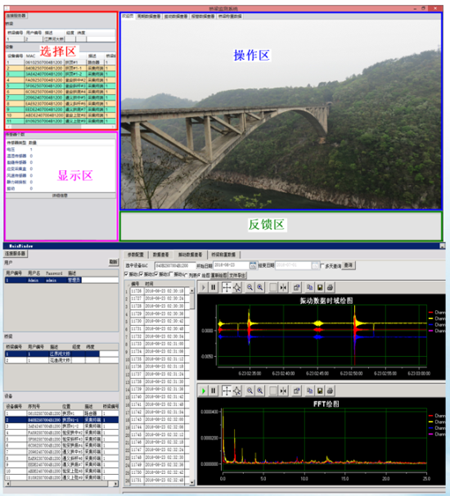Click the selected device MAC input field
The height and width of the screenshot is (496, 450).
(175, 266)
